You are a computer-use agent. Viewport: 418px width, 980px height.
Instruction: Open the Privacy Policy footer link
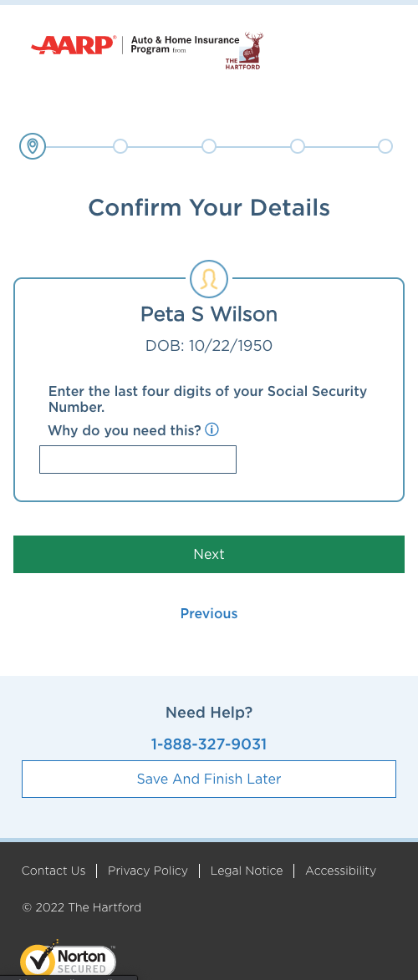point(148,871)
